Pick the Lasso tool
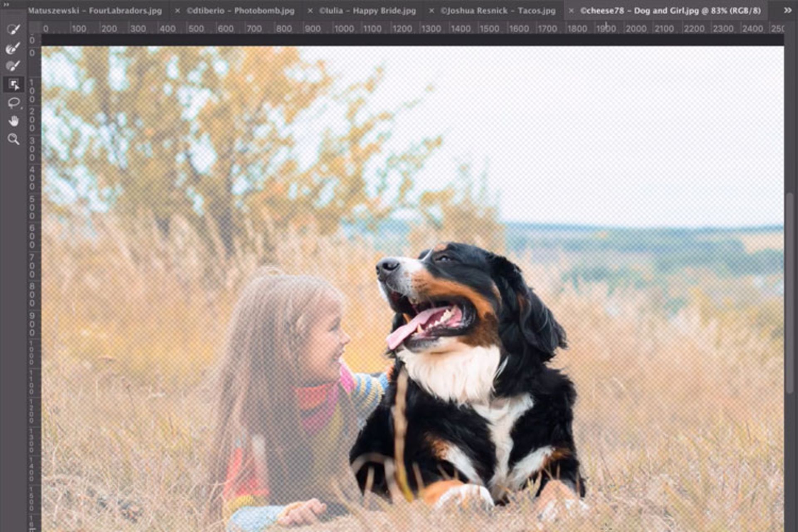This screenshot has width=798, height=532. [x=14, y=103]
